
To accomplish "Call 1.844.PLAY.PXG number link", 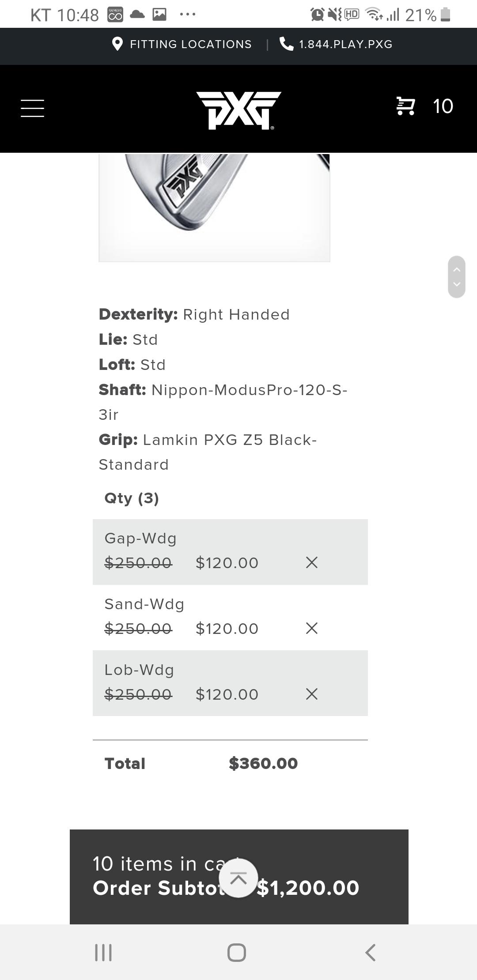I will click(x=345, y=44).
